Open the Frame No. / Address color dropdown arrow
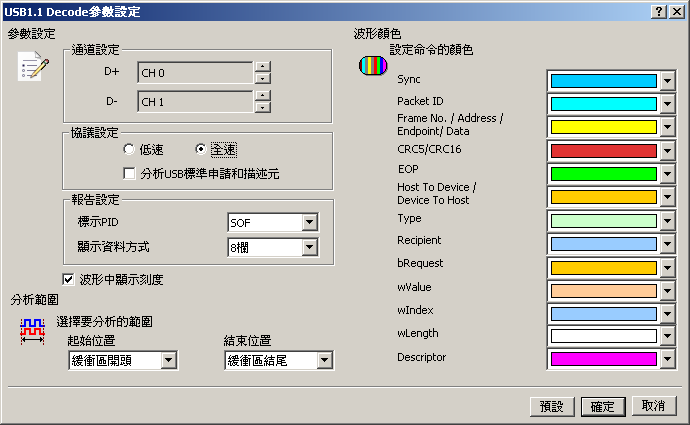 (668, 127)
